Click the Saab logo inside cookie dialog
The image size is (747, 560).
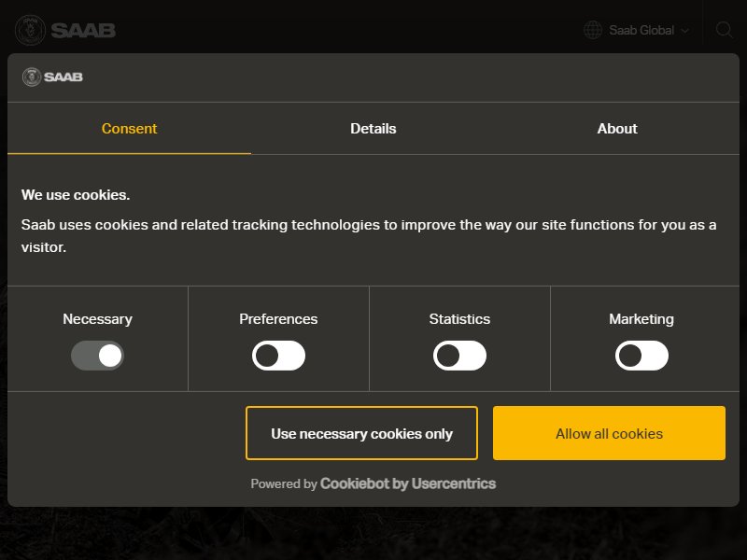click(52, 77)
